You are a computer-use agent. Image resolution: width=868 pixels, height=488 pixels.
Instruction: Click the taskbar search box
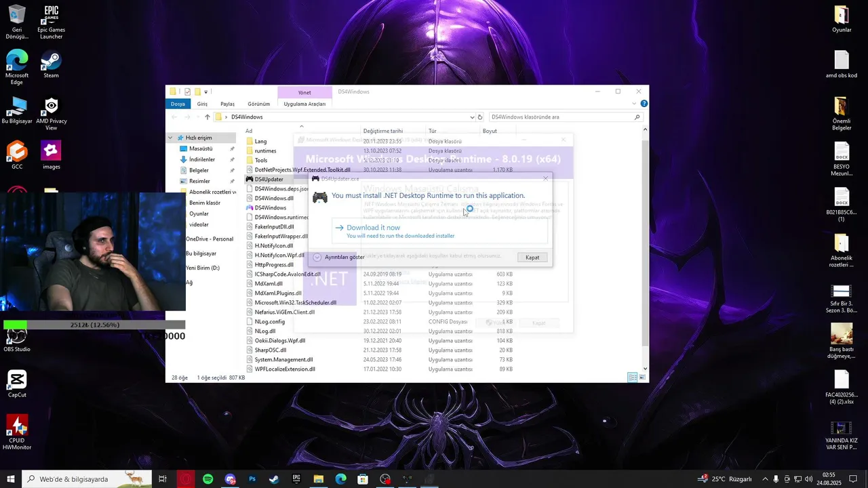pos(87,479)
